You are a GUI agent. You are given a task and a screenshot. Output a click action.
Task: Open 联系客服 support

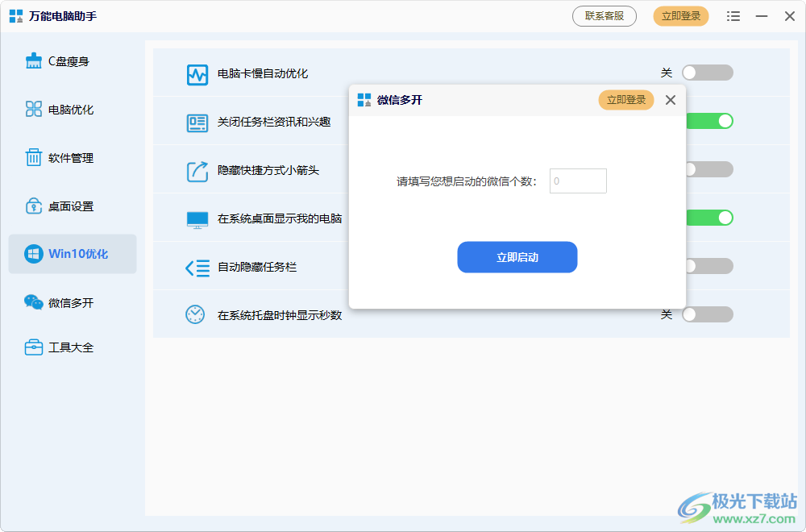tap(604, 15)
